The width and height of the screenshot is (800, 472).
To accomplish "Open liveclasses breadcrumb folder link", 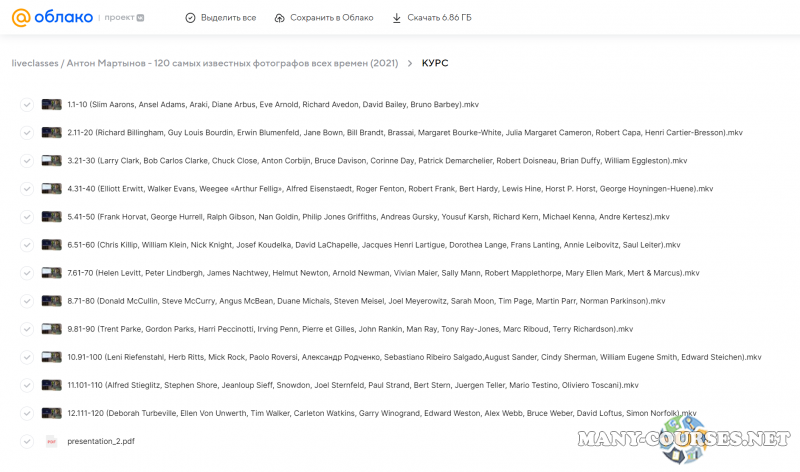I will pyautogui.click(x=34, y=63).
